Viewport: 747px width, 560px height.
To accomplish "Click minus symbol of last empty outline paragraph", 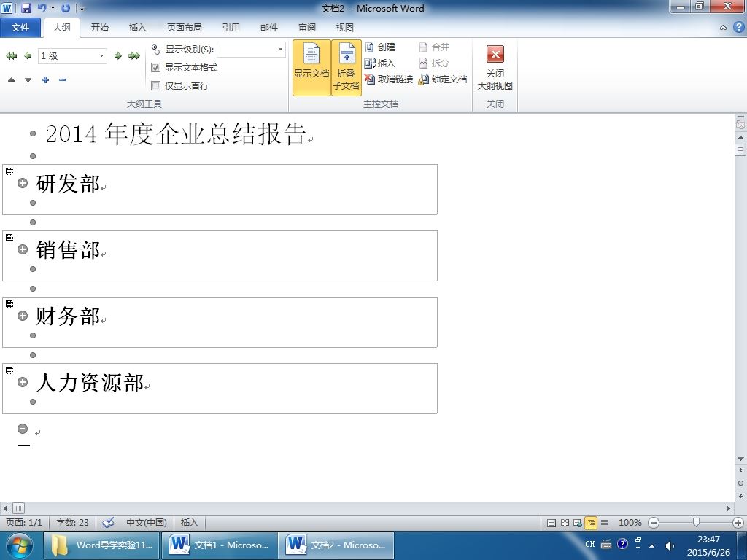I will coord(23,429).
